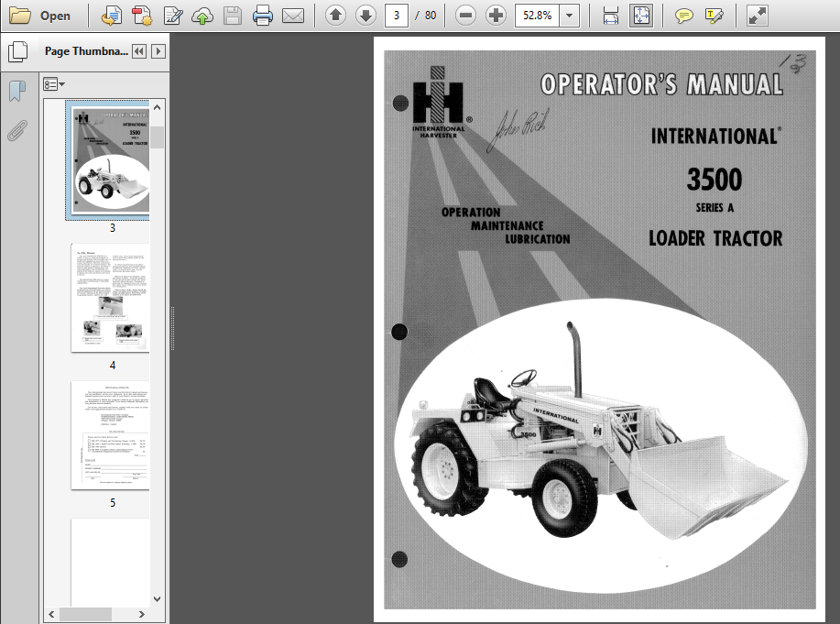The image size is (840, 624).
Task: Print the document with the printer icon
Action: click(x=263, y=16)
